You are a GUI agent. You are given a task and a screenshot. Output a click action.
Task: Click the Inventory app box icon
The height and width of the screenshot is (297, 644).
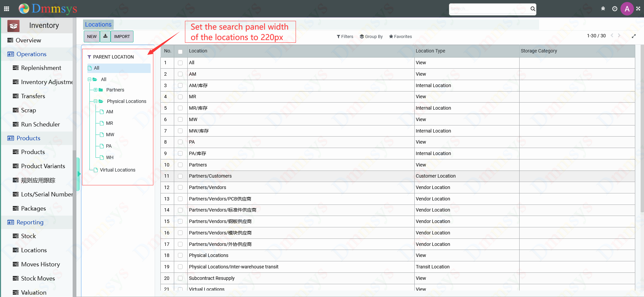(x=13, y=26)
